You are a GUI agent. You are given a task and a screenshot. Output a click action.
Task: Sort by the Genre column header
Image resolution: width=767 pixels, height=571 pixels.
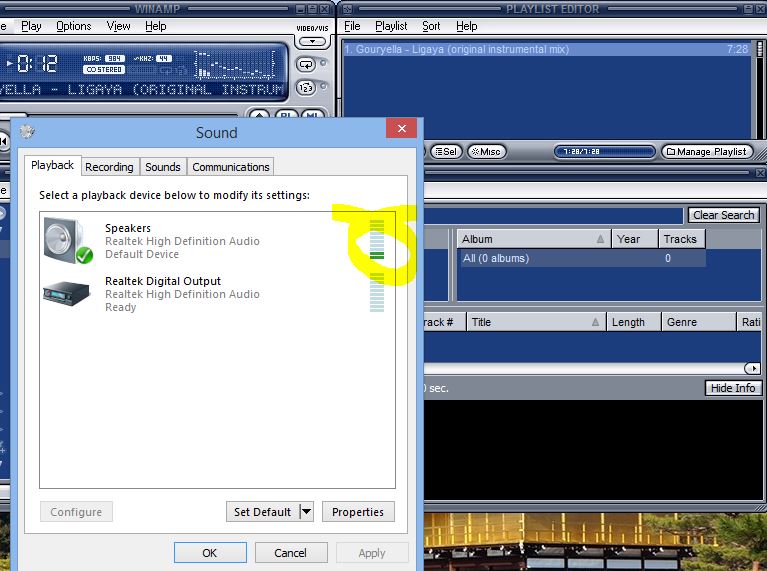(699, 322)
